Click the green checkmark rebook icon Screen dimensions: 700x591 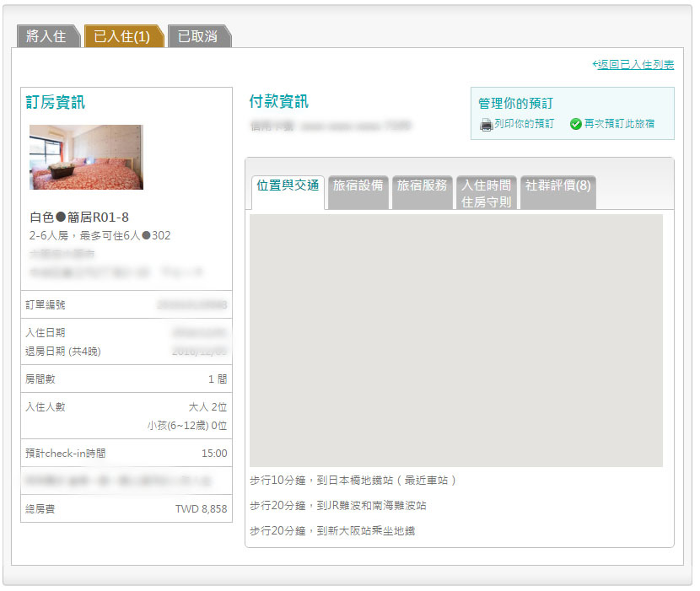575,124
